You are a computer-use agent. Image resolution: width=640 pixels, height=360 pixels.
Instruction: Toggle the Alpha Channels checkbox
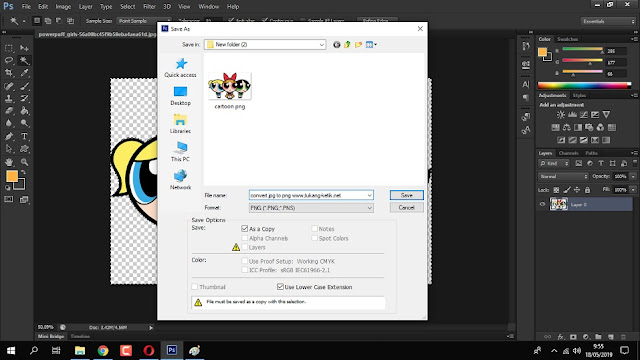click(x=244, y=238)
